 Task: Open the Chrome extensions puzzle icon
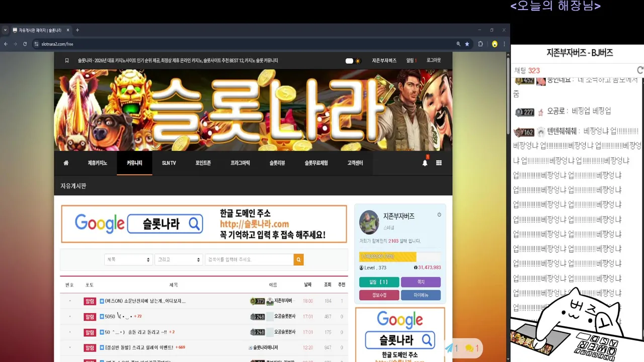point(480,44)
